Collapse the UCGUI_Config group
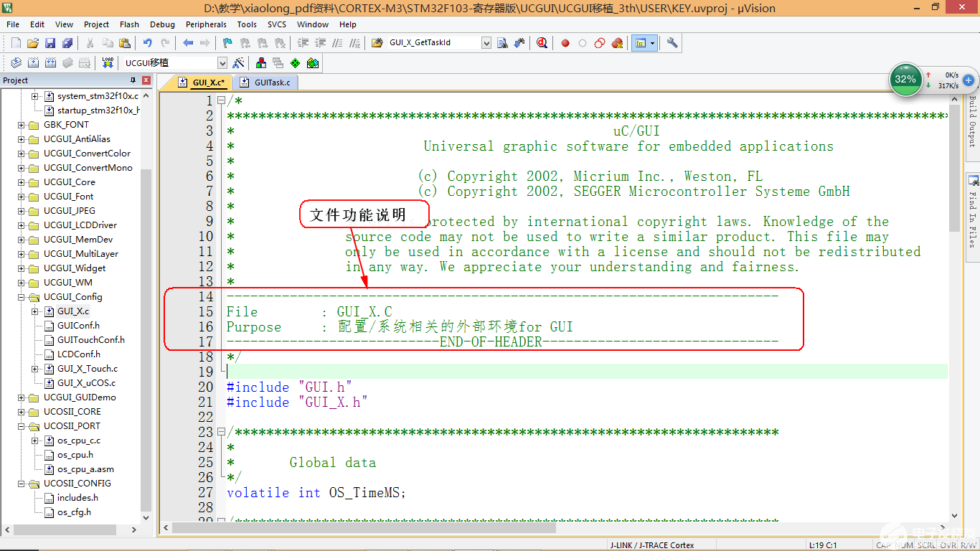This screenshot has height=551, width=980. pos(21,297)
